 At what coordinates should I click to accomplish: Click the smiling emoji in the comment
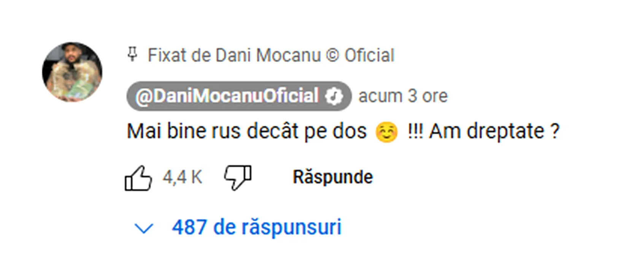point(386,132)
